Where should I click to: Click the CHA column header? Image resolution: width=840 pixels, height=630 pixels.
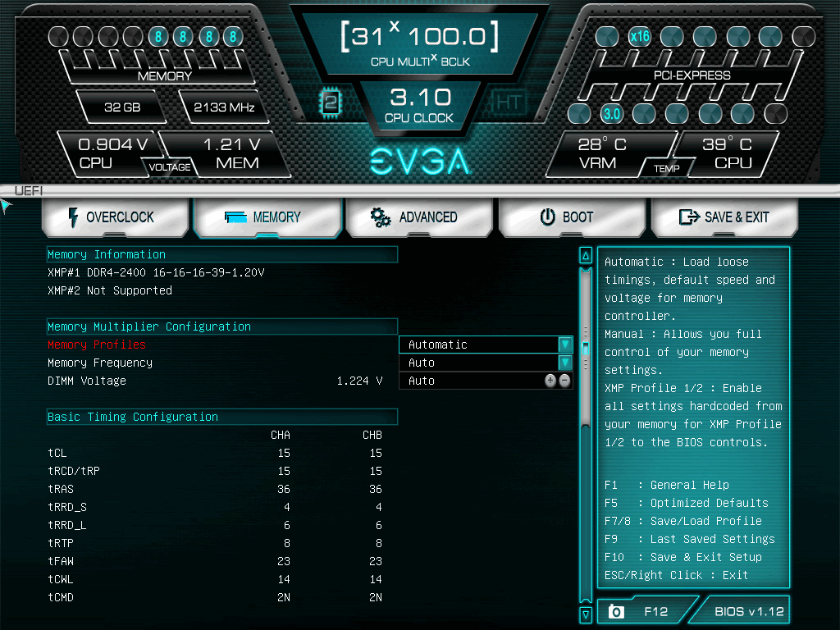(281, 435)
